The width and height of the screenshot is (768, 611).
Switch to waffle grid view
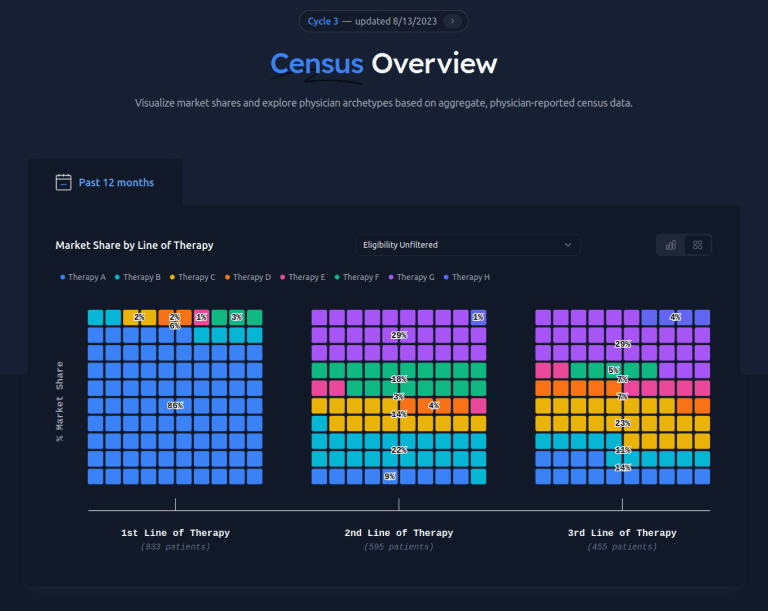pyautogui.click(x=698, y=245)
